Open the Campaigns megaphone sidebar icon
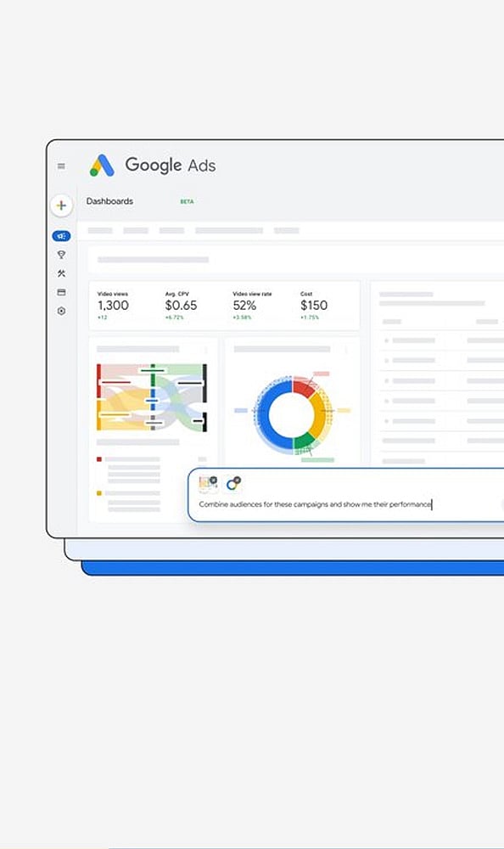The height and width of the screenshot is (849, 504). coord(61,236)
